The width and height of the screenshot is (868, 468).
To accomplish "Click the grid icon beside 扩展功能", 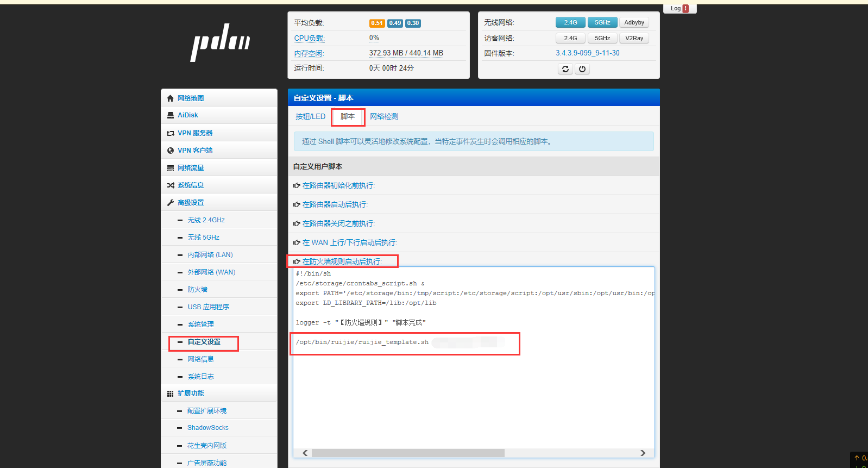I will tap(171, 394).
